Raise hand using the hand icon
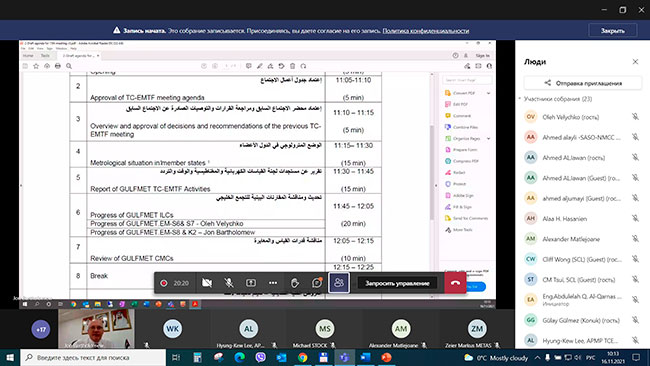This screenshot has width=650, height=366. [295, 283]
